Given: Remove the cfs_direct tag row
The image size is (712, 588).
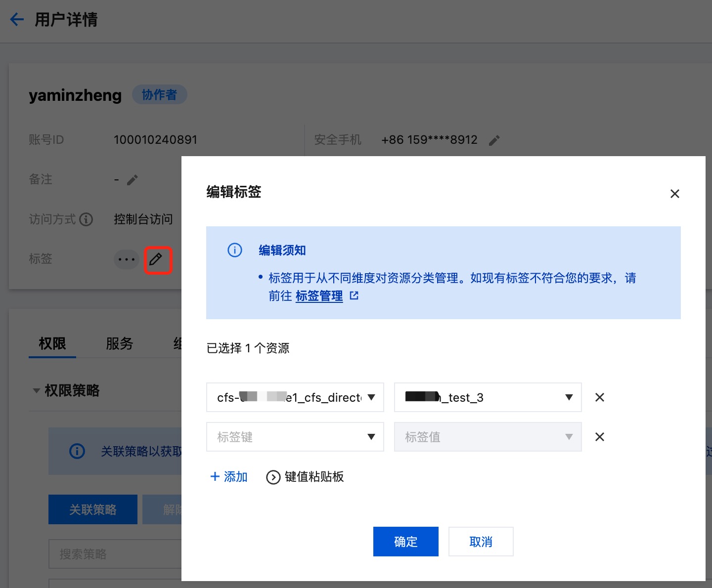Looking at the screenshot, I should tap(599, 397).
